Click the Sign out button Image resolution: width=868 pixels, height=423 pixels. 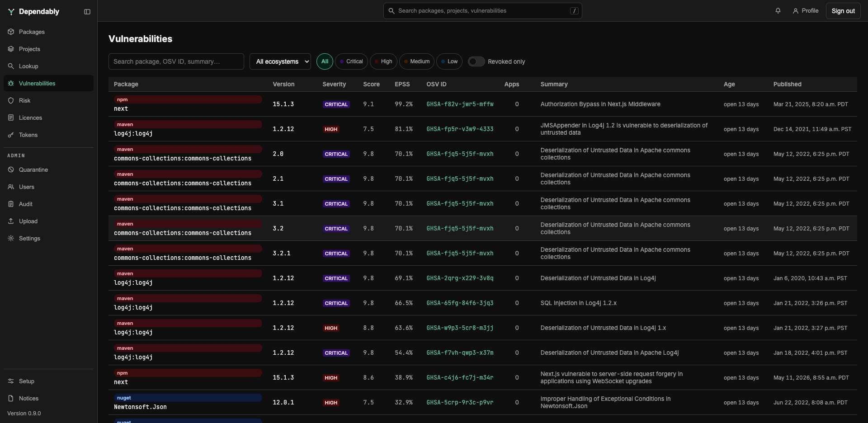tap(843, 11)
